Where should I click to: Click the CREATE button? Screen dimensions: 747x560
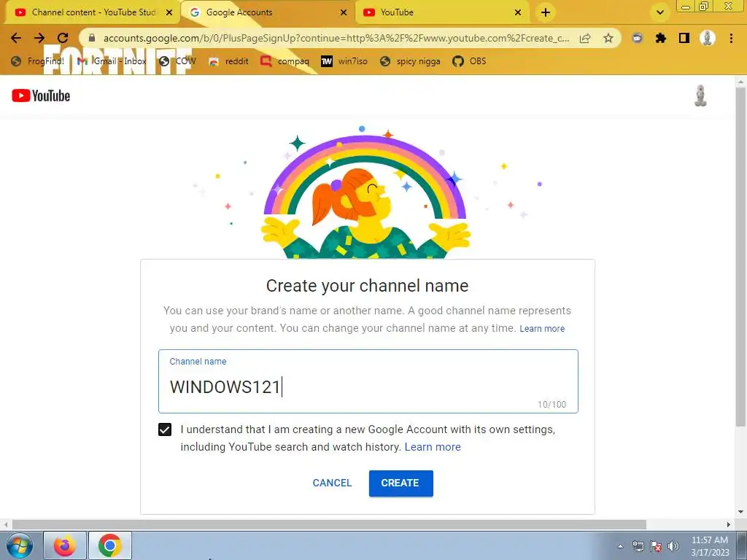(x=400, y=483)
